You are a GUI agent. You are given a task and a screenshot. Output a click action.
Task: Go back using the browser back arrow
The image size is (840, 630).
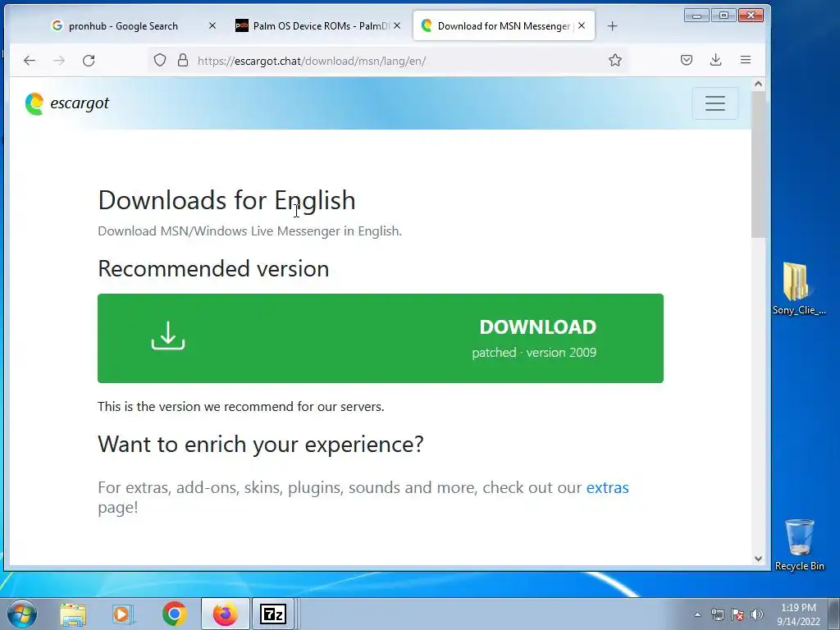pos(30,61)
